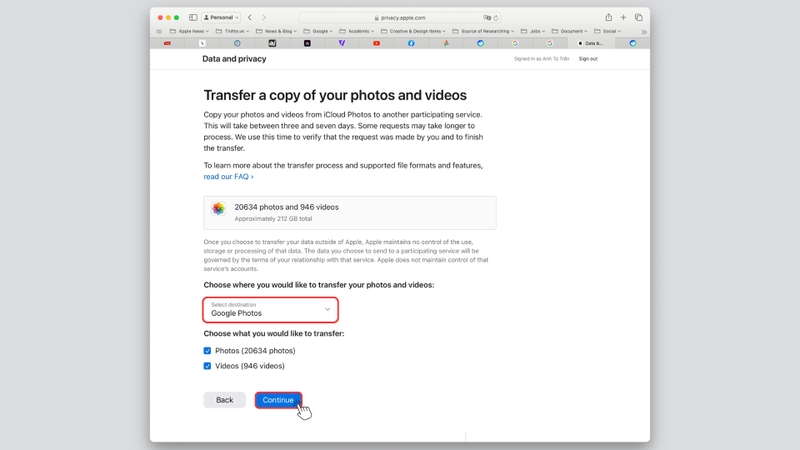Expand the Social bookmarks folder
800x450 pixels.
[608, 31]
